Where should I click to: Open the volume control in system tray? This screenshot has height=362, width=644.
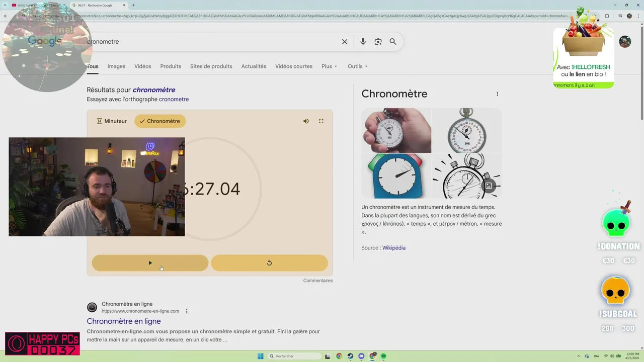point(612,356)
